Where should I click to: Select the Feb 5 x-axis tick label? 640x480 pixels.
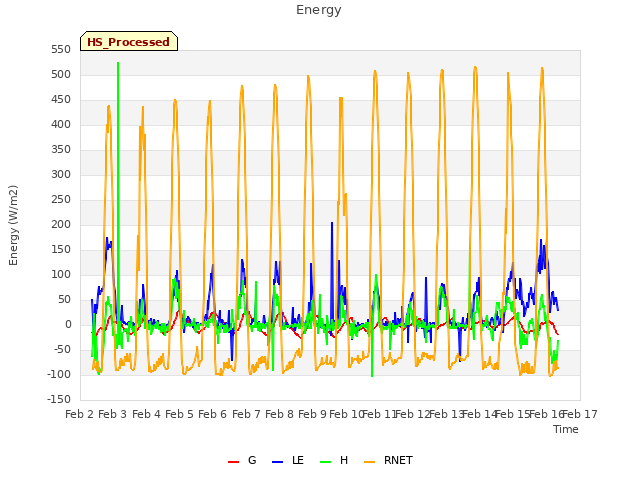[x=179, y=414]
